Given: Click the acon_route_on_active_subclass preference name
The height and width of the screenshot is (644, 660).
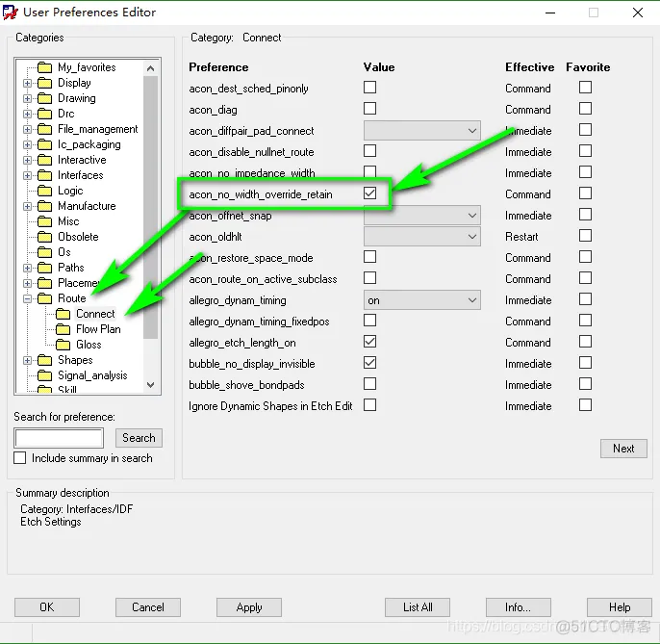Looking at the screenshot, I should click(x=263, y=279).
